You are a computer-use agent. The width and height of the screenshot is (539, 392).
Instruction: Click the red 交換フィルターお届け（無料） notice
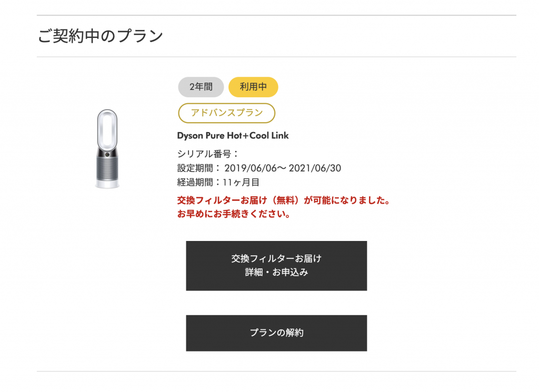284,200
